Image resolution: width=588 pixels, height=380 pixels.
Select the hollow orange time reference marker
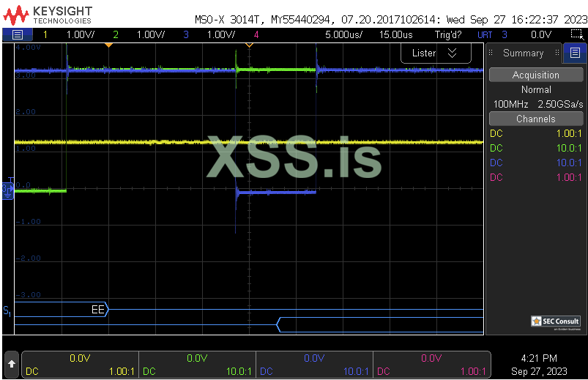(x=250, y=45)
